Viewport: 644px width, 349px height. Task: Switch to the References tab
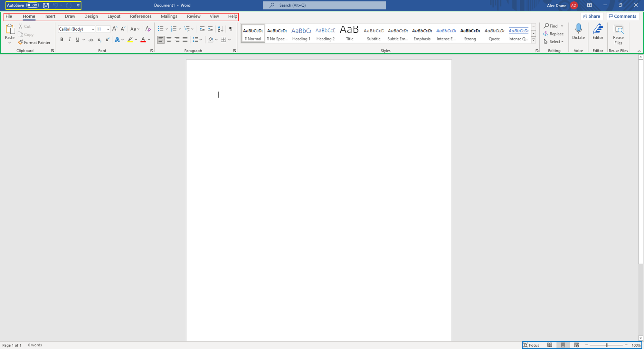point(140,16)
